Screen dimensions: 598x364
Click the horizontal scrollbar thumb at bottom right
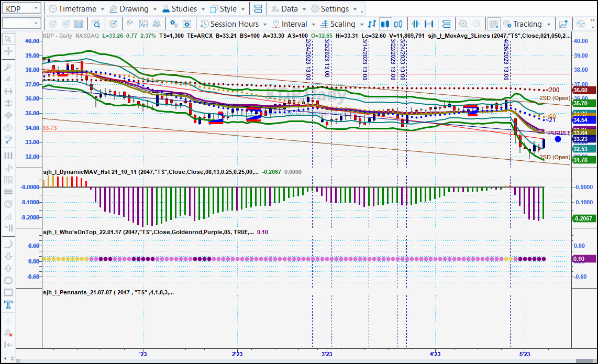[584, 361]
